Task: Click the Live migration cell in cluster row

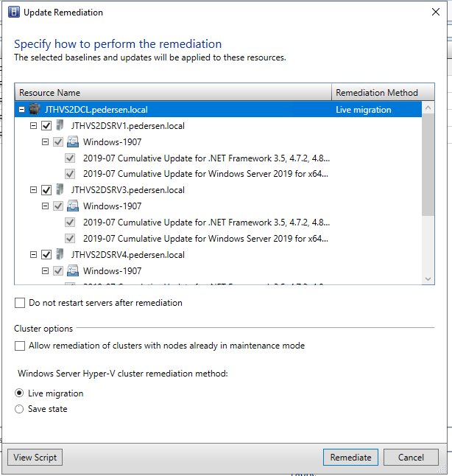Action: click(x=364, y=110)
